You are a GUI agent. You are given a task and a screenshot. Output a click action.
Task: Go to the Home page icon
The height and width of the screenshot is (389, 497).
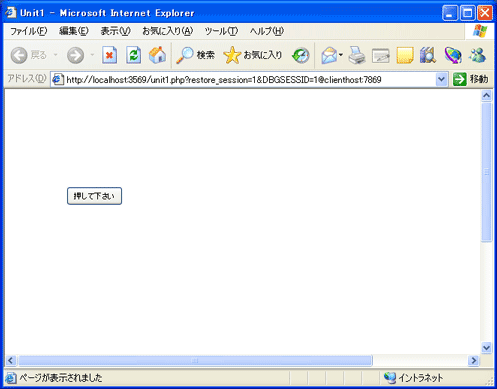point(157,55)
